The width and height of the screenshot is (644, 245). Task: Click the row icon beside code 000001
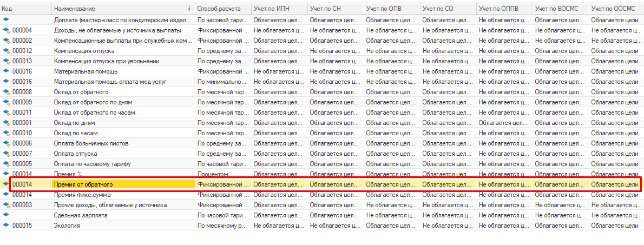6,122
